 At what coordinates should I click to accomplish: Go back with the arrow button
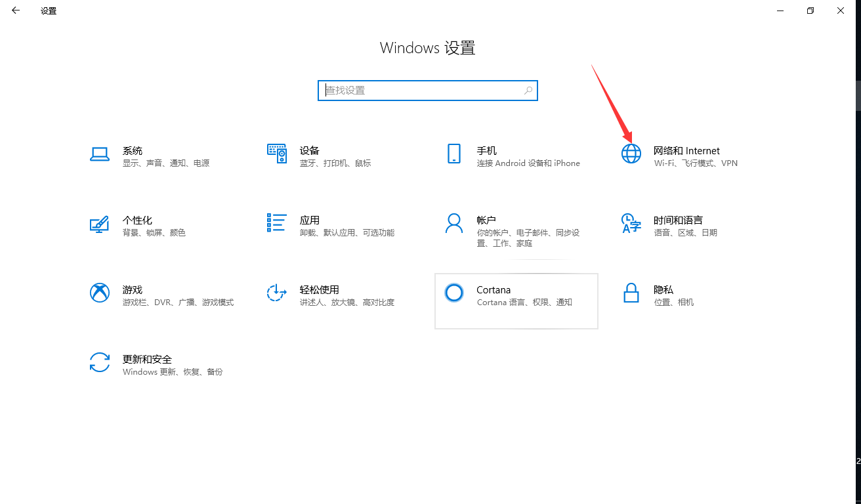pos(16,10)
